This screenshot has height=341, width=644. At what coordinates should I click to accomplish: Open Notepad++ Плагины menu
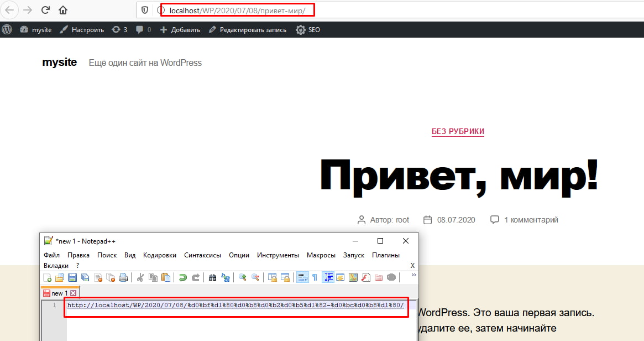[386, 255]
